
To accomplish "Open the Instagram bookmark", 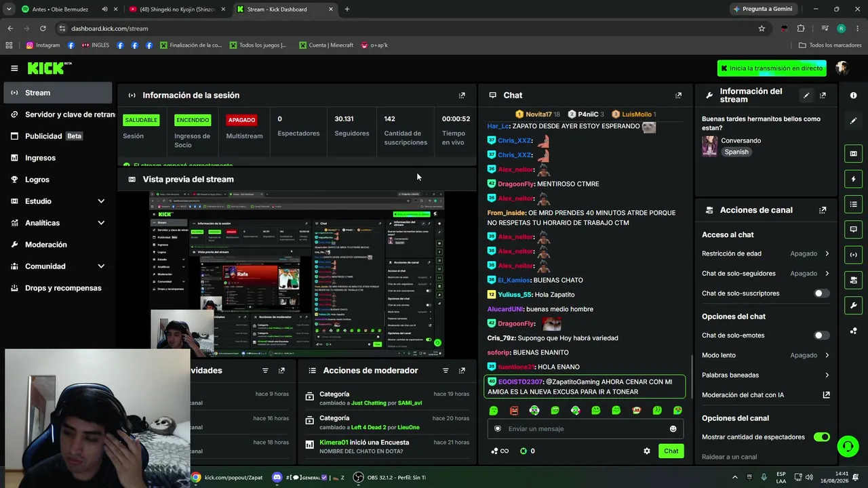I will 43,45.
